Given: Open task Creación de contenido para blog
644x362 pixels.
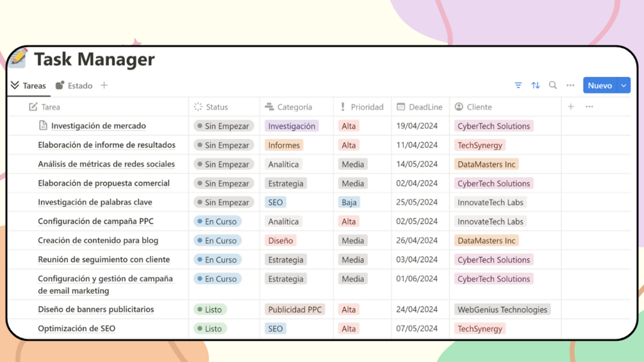Looking at the screenshot, I should click(x=98, y=240).
